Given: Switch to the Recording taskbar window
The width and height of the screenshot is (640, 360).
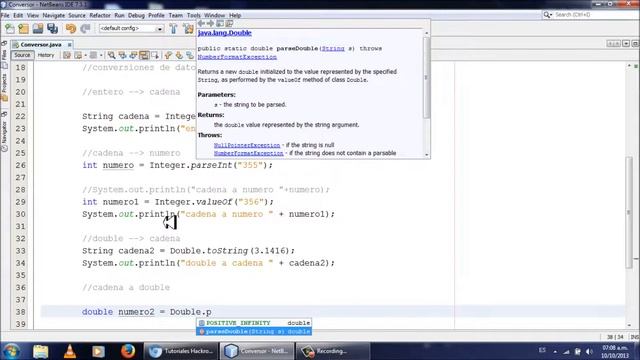Looking at the screenshot, I should [332, 351].
